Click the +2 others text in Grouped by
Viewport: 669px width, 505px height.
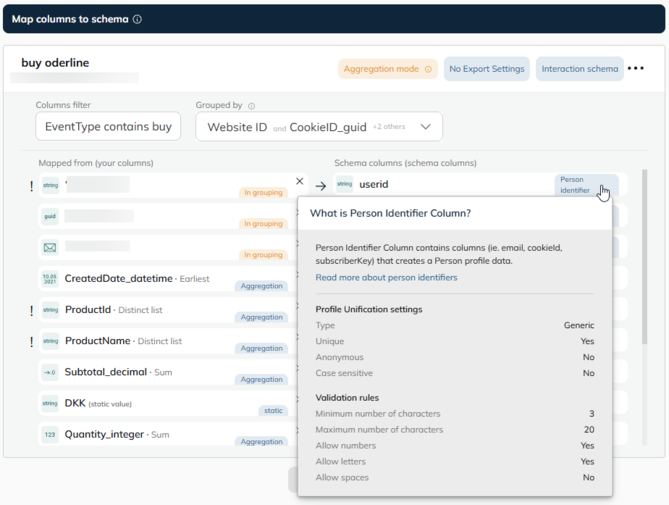389,127
